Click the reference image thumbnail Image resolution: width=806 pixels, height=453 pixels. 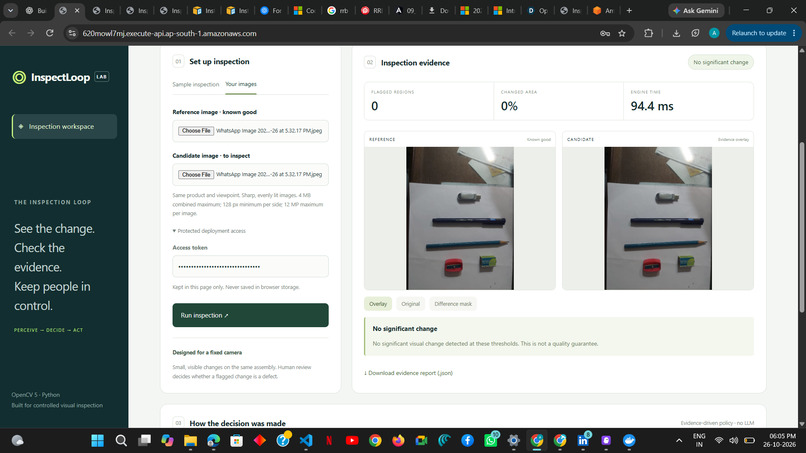460,218
